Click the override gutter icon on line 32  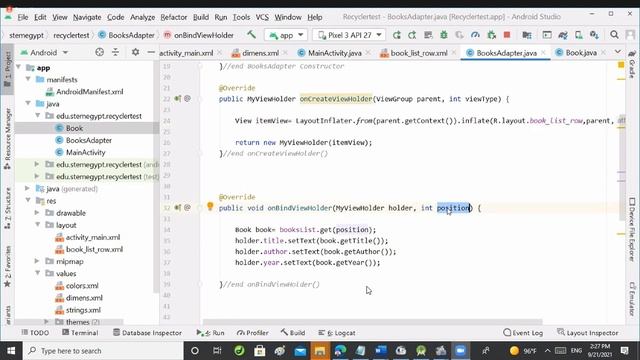click(x=178, y=207)
